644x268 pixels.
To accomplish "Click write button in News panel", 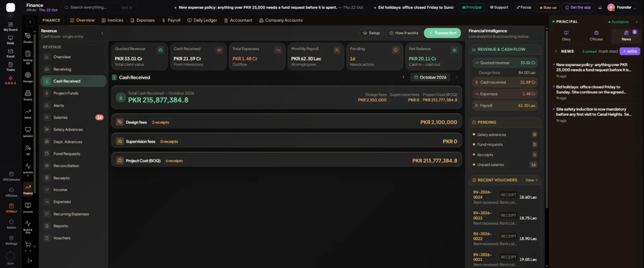I will point(630,51).
